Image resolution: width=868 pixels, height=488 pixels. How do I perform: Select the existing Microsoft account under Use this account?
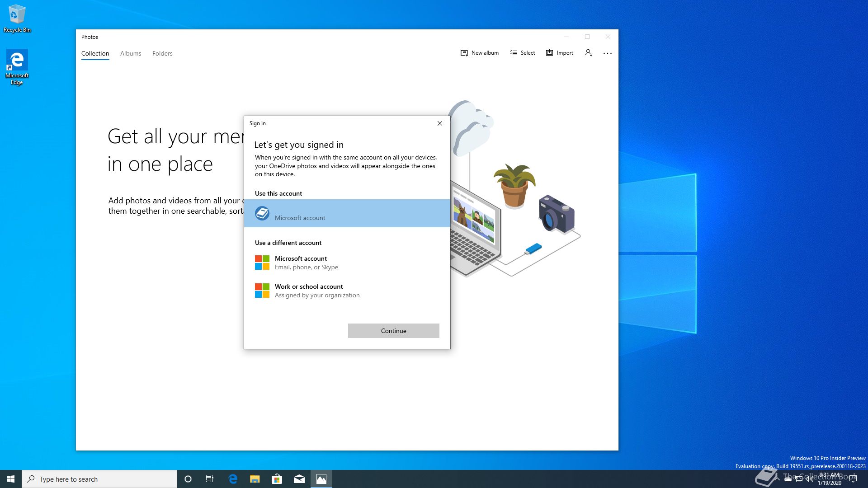[347, 213]
